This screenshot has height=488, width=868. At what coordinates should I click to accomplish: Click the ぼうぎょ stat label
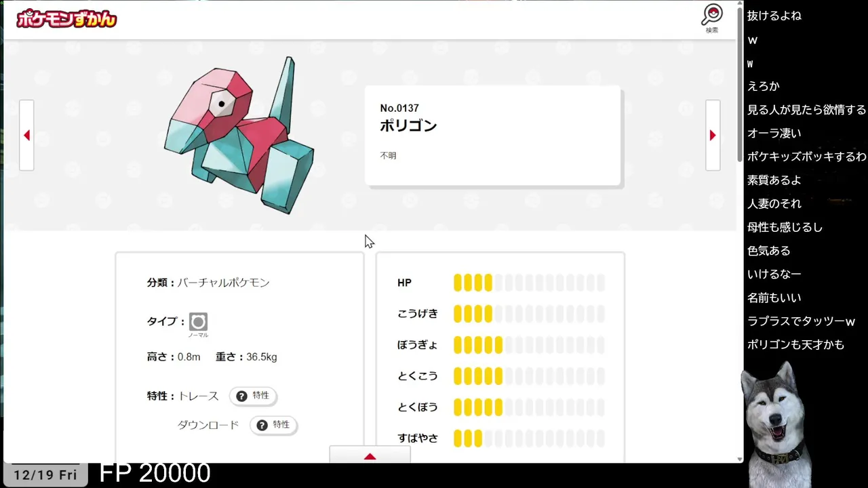(x=418, y=345)
